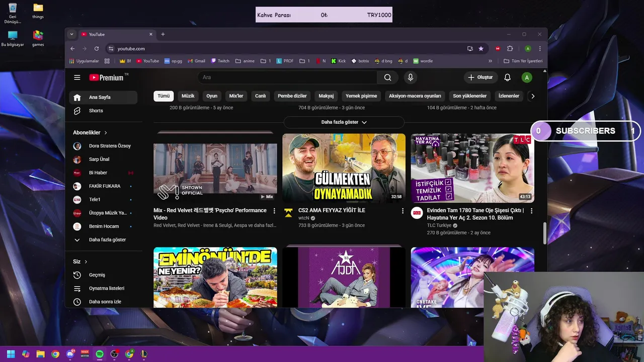Open OBS Studio from the taskbar
Screen dimensions: 644x362
click(114, 354)
